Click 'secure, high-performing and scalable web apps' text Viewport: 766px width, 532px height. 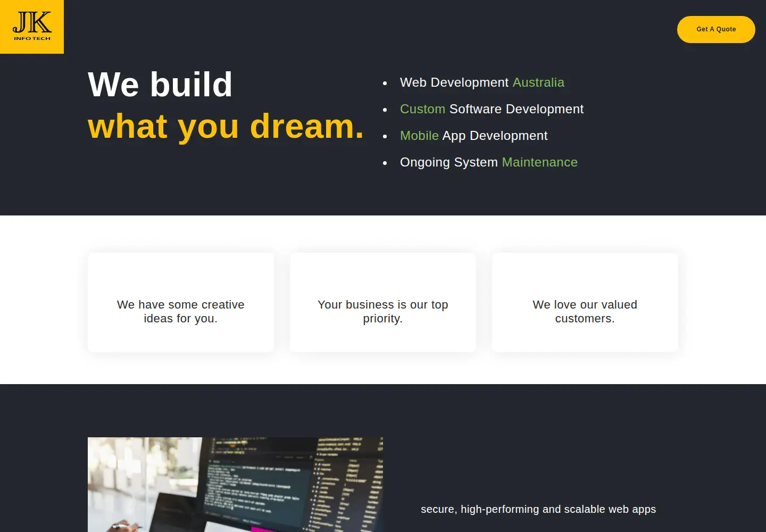pyautogui.click(x=538, y=509)
